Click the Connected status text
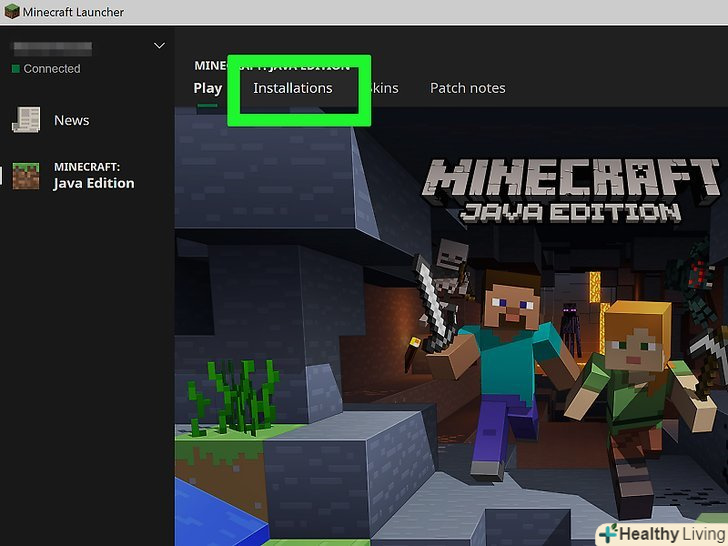728x546 pixels. tap(52, 69)
